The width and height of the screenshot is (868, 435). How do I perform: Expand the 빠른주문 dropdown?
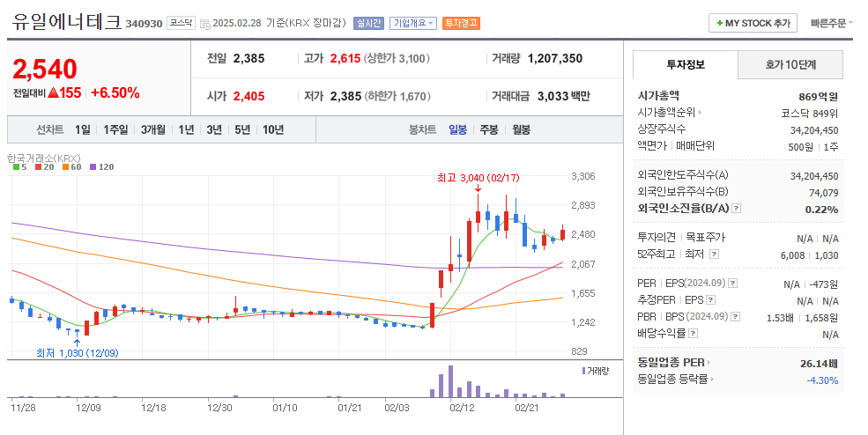point(832,23)
